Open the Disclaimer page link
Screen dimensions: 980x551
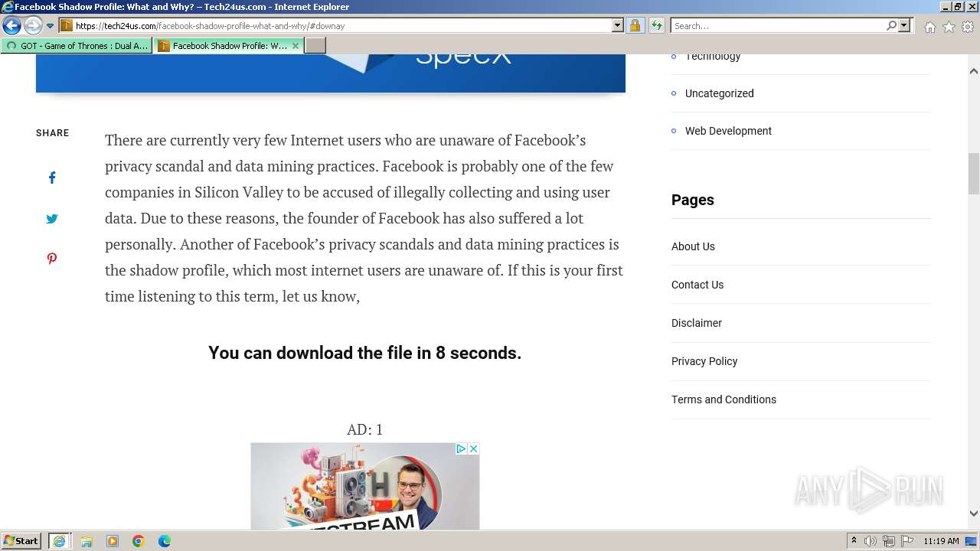[x=697, y=323]
